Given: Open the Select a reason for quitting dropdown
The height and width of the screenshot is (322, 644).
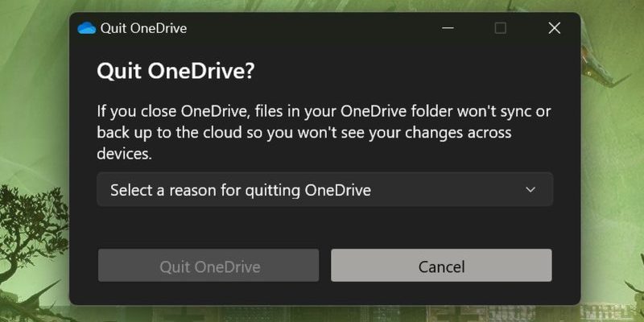Looking at the screenshot, I should coord(325,189).
